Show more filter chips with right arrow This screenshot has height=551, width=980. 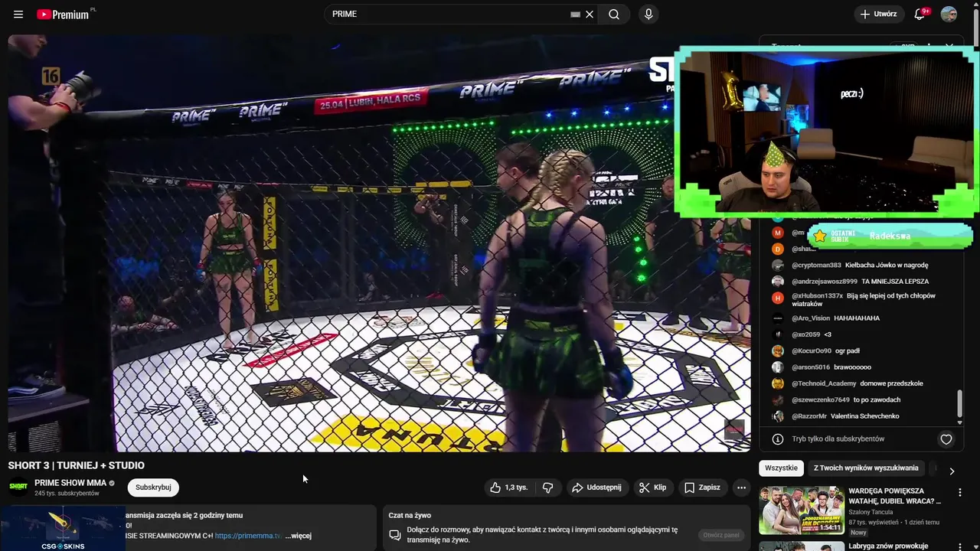tap(952, 471)
